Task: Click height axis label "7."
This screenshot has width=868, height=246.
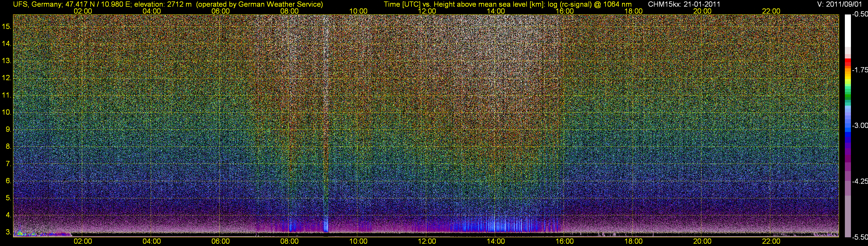Action: pos(8,164)
